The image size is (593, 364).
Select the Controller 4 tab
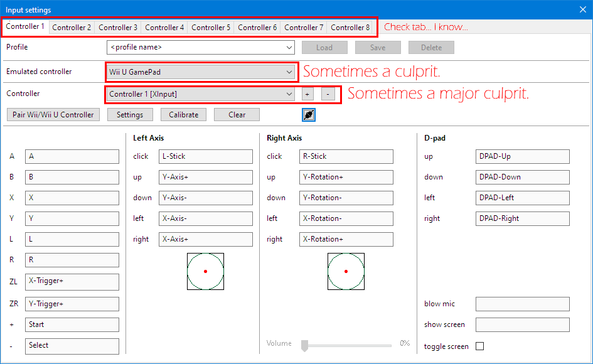164,27
